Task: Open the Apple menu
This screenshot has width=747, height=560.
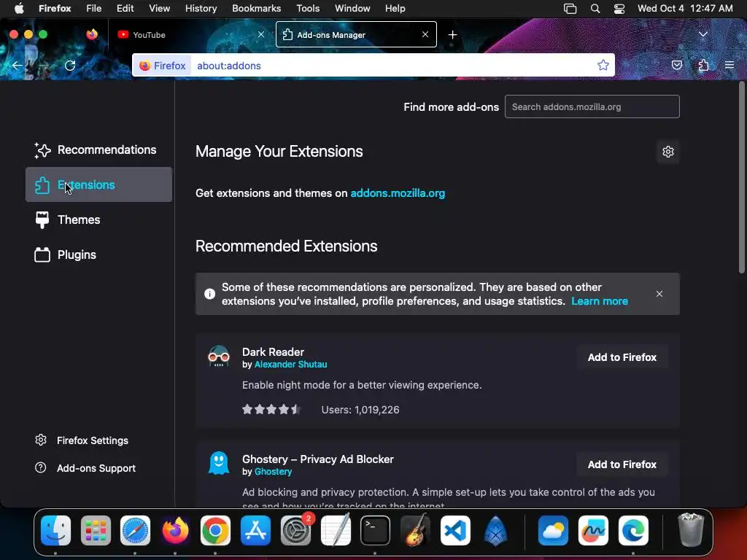Action: (19, 9)
